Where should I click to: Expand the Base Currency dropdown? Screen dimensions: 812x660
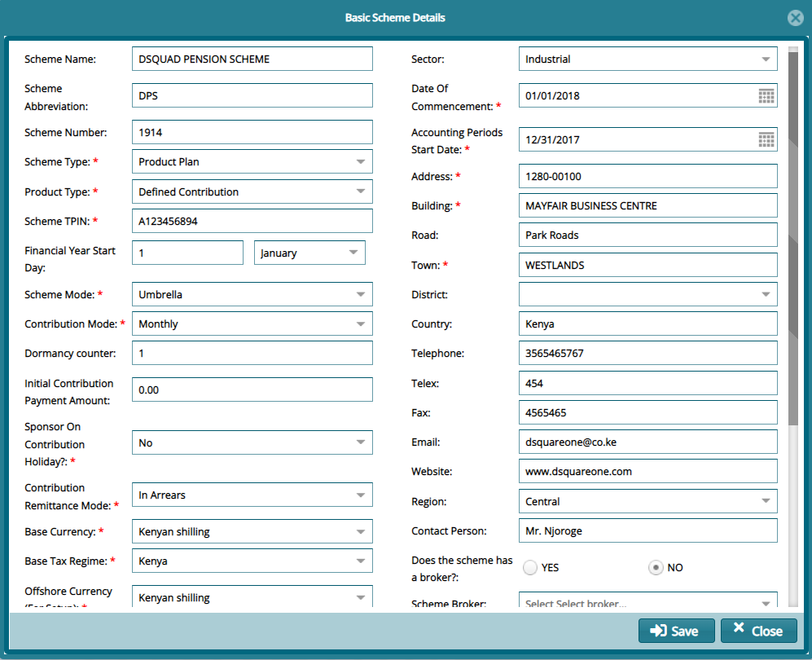click(x=252, y=531)
